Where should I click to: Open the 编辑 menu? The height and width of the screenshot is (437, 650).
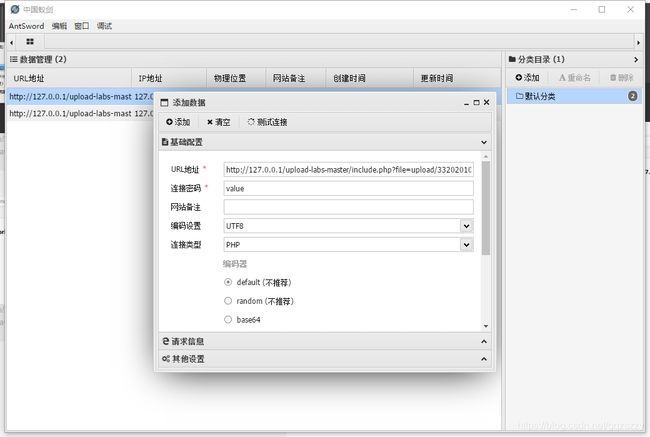point(60,25)
